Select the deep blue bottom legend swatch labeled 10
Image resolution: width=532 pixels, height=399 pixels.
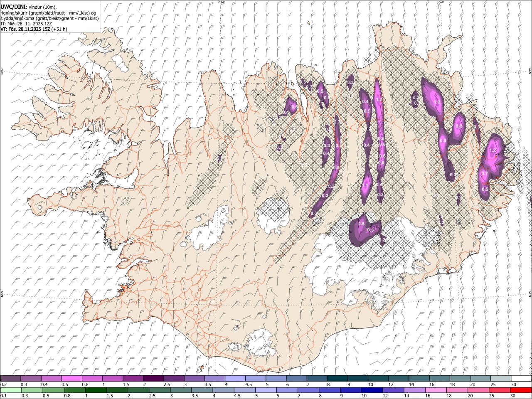(x=372, y=390)
